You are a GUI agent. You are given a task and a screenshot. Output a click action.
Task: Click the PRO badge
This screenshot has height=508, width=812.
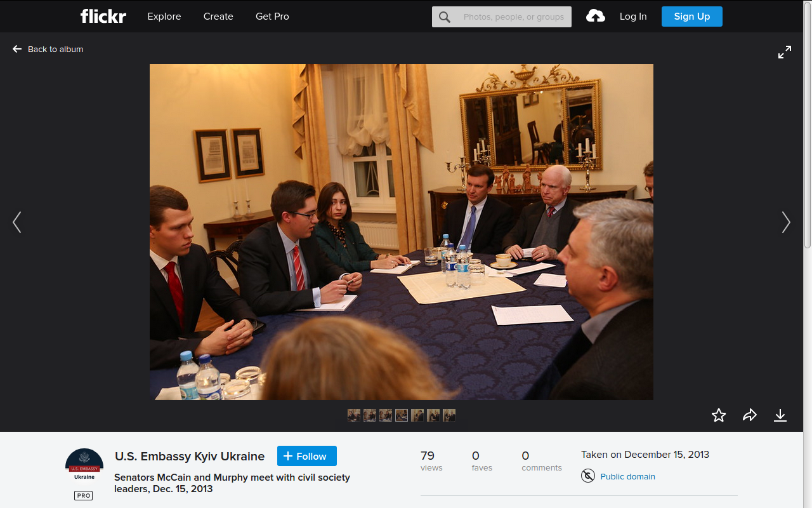(83, 495)
